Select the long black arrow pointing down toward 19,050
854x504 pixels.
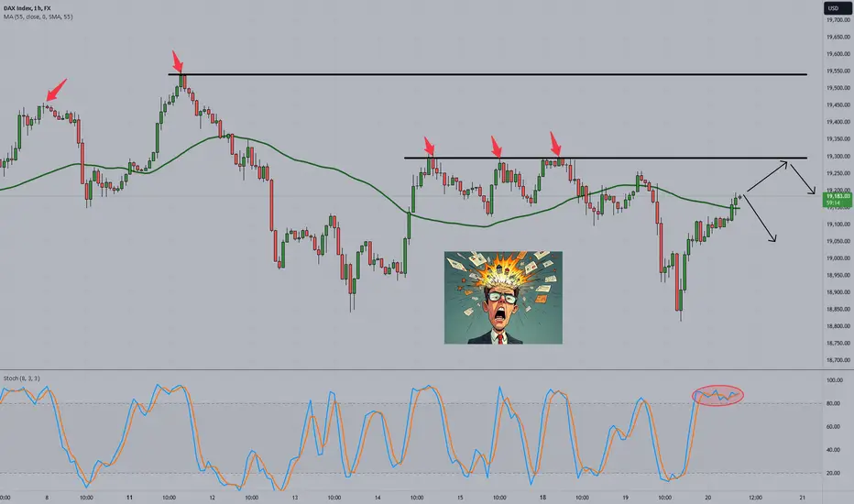click(x=760, y=218)
